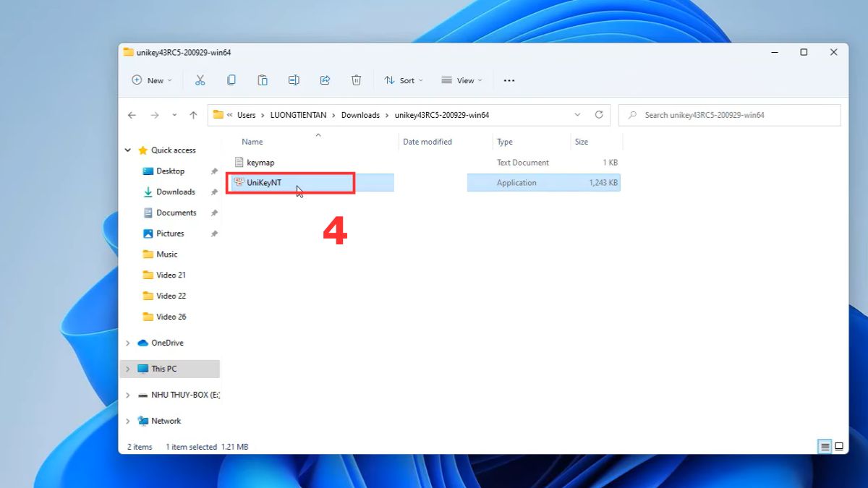Open the New item dropdown
Screen dimensions: 868x488
pos(151,80)
